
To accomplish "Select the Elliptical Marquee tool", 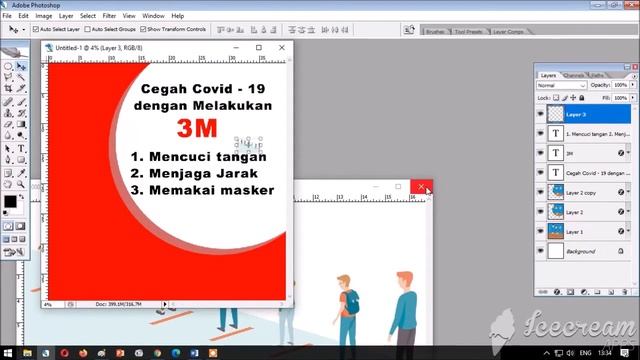I will pyautogui.click(x=8, y=66).
